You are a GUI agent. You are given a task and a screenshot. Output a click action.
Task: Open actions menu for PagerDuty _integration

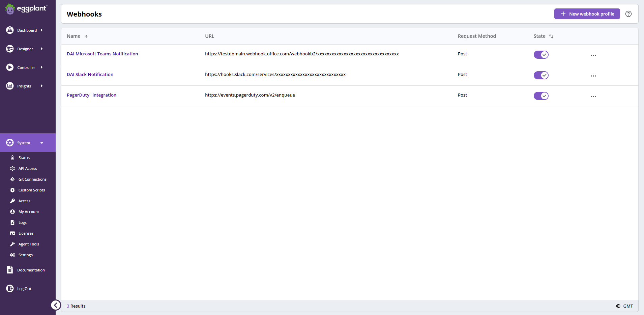coord(593,97)
